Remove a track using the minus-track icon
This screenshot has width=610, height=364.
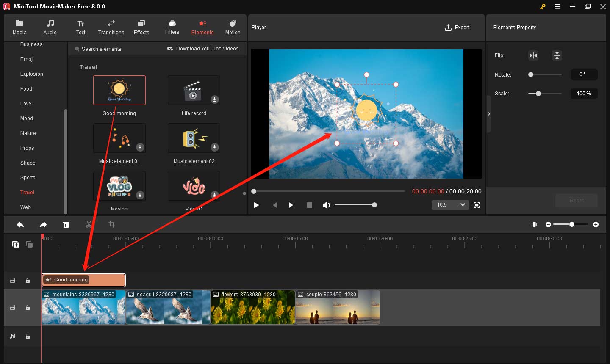(x=29, y=244)
